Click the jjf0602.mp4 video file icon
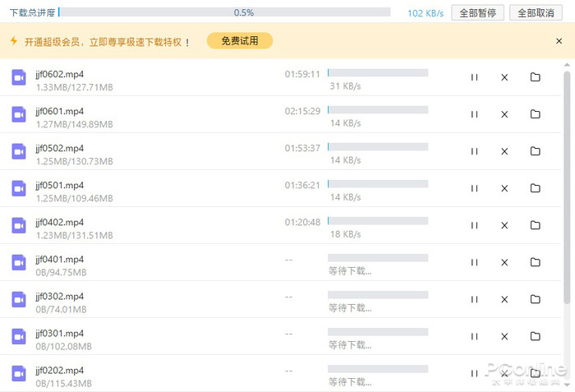This screenshot has height=392, width=575. pyautogui.click(x=19, y=77)
